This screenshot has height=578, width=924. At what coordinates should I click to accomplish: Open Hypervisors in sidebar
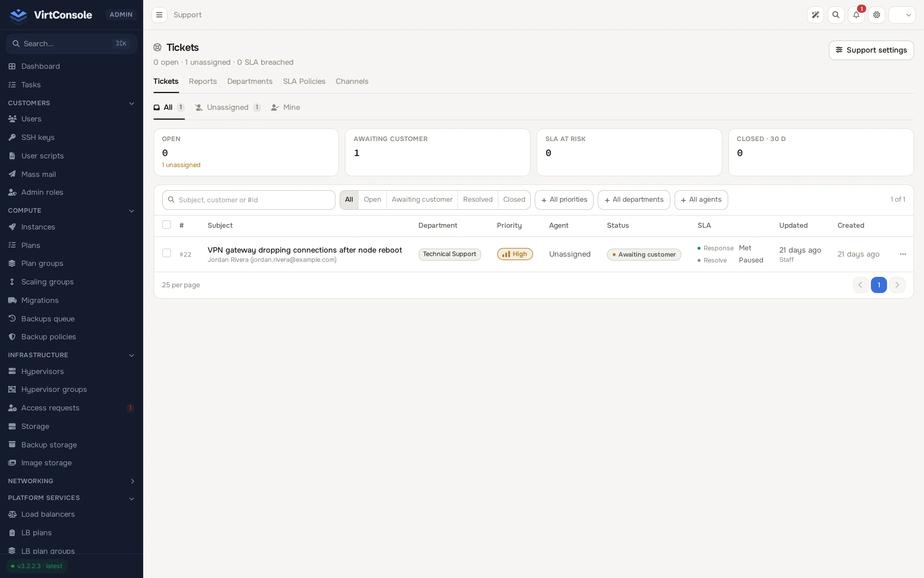(x=71, y=371)
